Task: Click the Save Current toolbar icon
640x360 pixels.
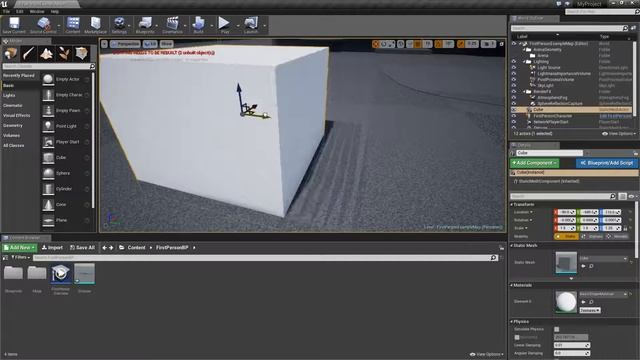Action: tap(14, 24)
